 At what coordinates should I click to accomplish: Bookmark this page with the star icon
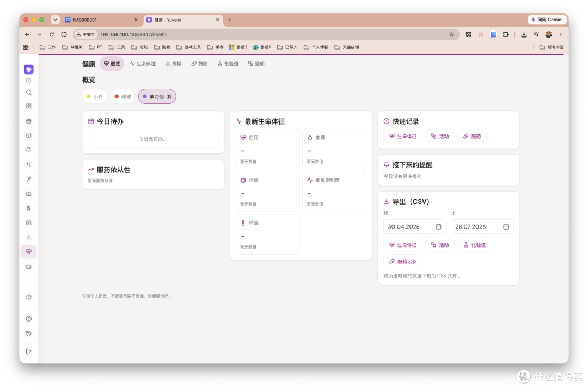[451, 34]
